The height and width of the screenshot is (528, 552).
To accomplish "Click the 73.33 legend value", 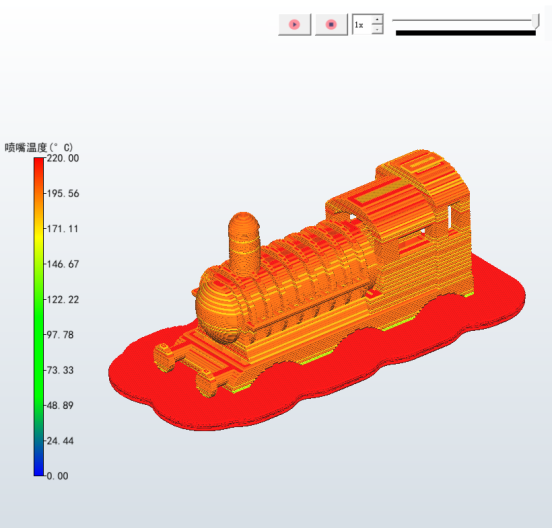I will [x=60, y=370].
